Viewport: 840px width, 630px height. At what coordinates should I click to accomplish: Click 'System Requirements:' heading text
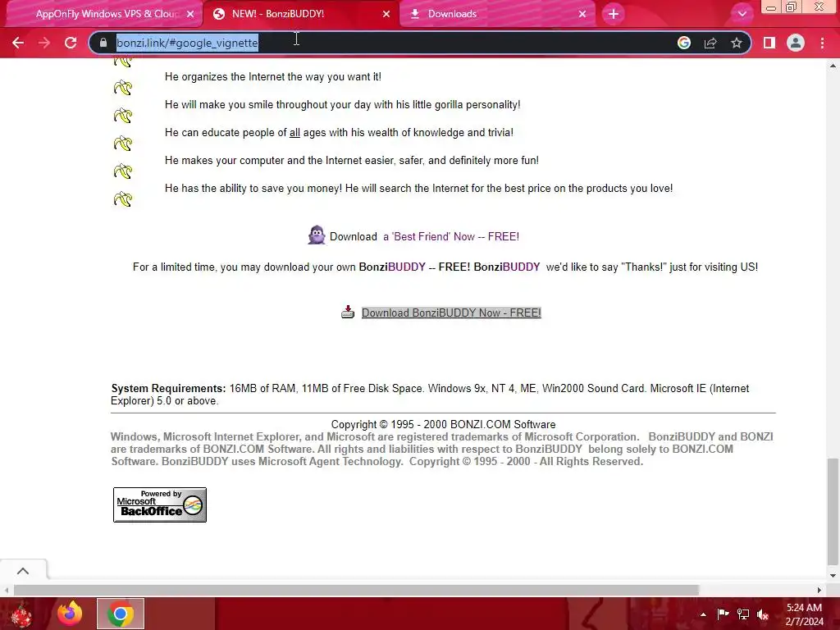tap(169, 388)
